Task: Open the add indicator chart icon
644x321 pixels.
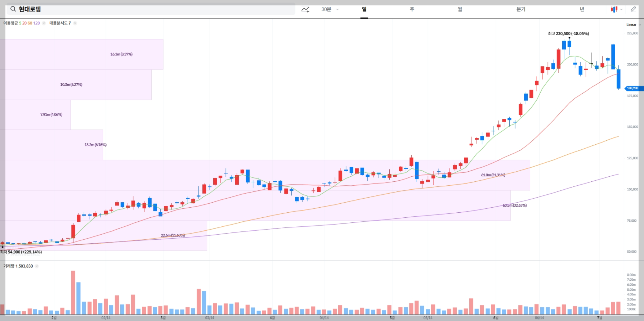Action: (305, 9)
